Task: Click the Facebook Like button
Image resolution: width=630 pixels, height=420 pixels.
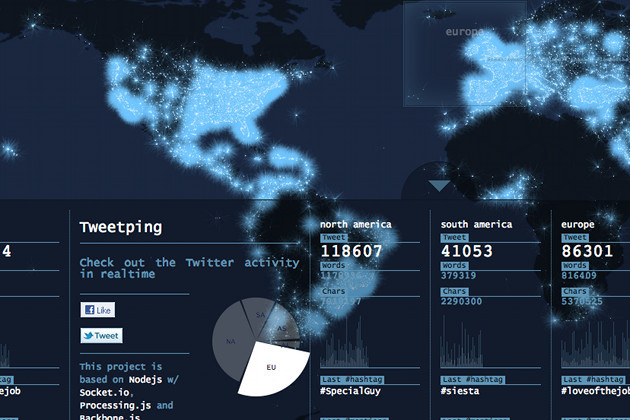Action: point(98,310)
